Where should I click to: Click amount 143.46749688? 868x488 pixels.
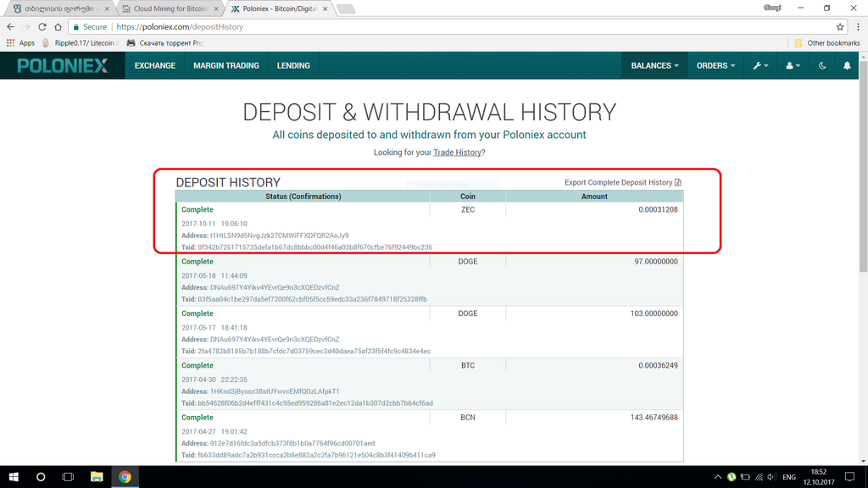click(654, 418)
